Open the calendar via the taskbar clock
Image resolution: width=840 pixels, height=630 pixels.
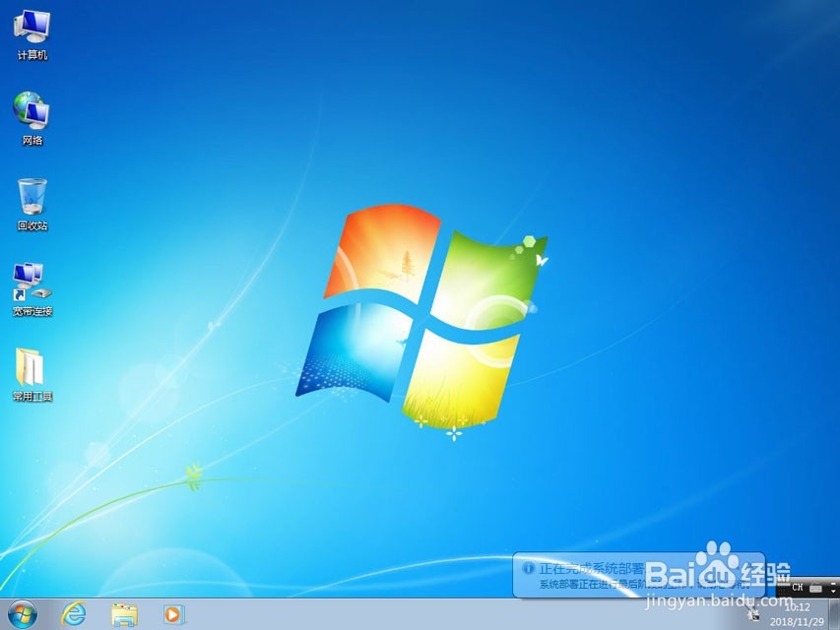coord(796,608)
